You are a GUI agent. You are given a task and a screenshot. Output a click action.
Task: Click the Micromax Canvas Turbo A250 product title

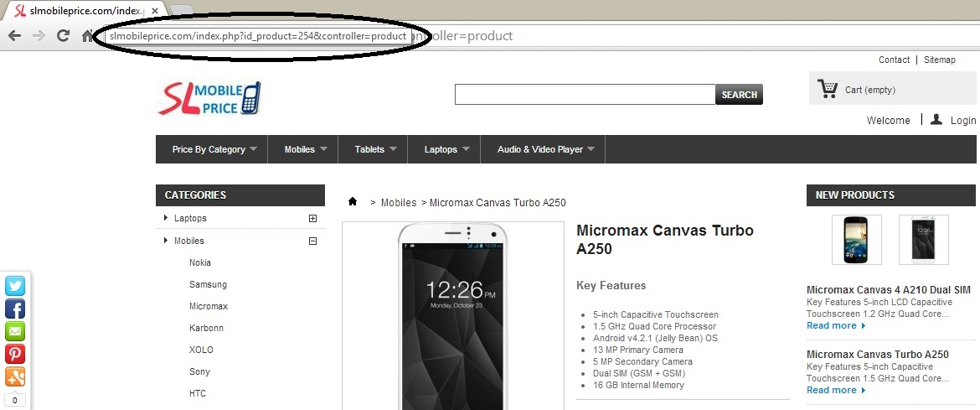665,240
